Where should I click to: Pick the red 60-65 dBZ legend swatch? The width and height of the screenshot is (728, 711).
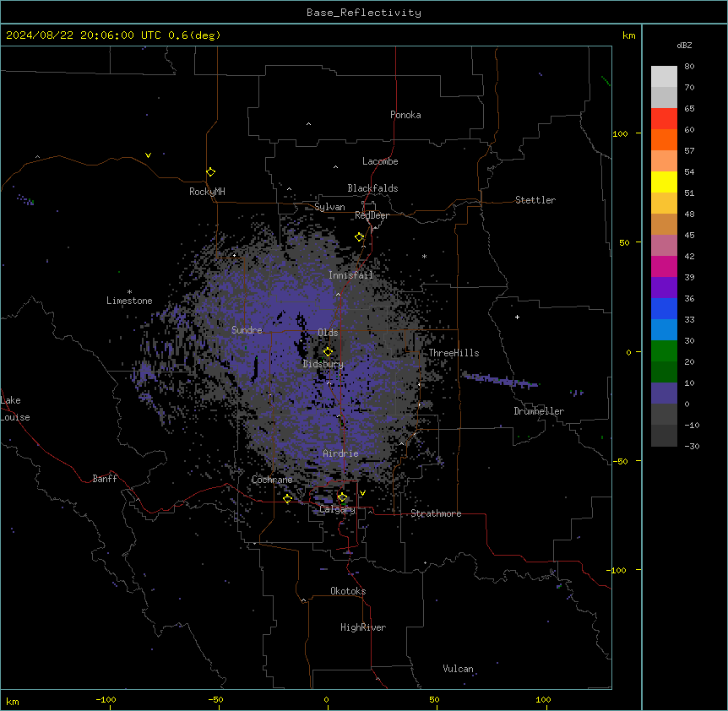click(664, 118)
